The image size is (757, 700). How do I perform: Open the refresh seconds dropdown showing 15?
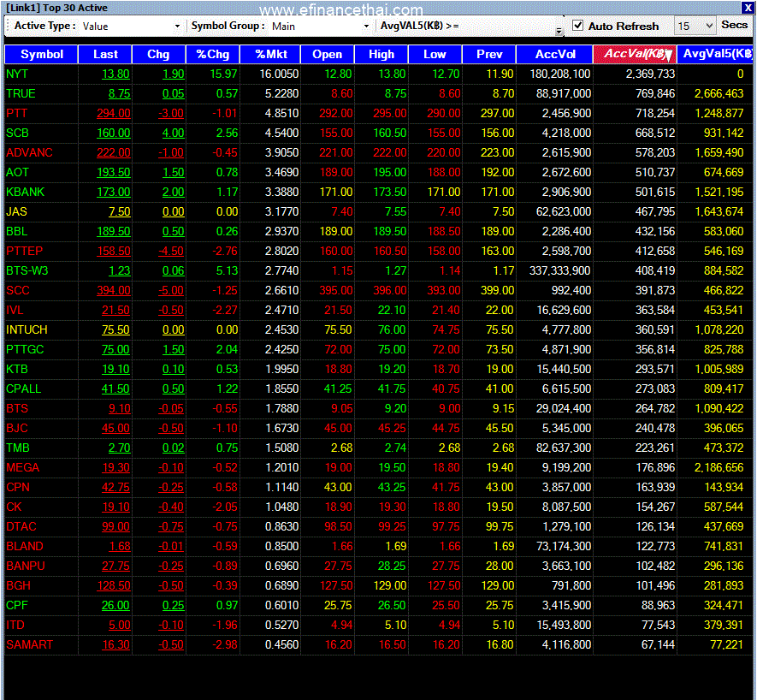point(695,26)
